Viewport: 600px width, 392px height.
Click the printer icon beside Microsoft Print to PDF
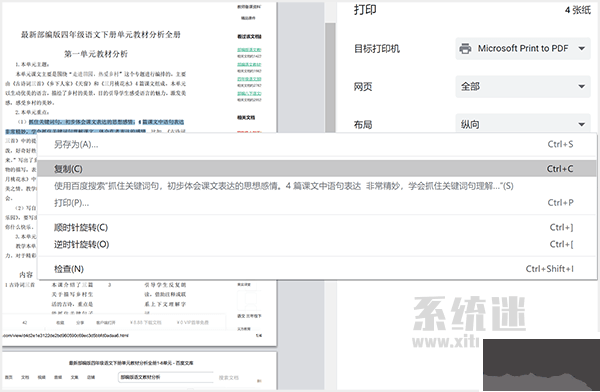coord(465,49)
